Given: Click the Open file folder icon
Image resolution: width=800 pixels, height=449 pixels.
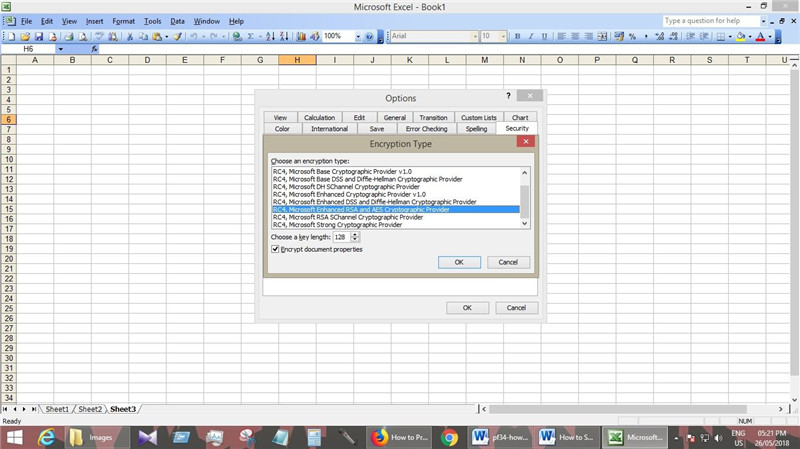Looking at the screenshot, I should pos(25,36).
